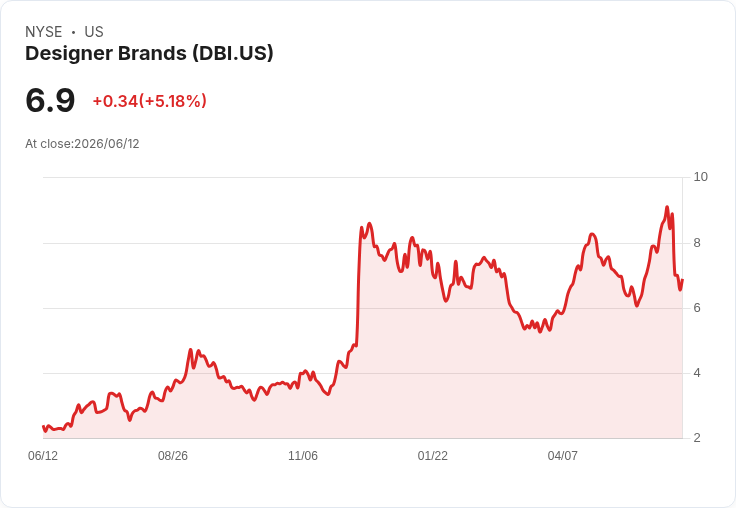The width and height of the screenshot is (736, 508).
Task: Click the 01/22 date axis label
Action: tap(432, 455)
